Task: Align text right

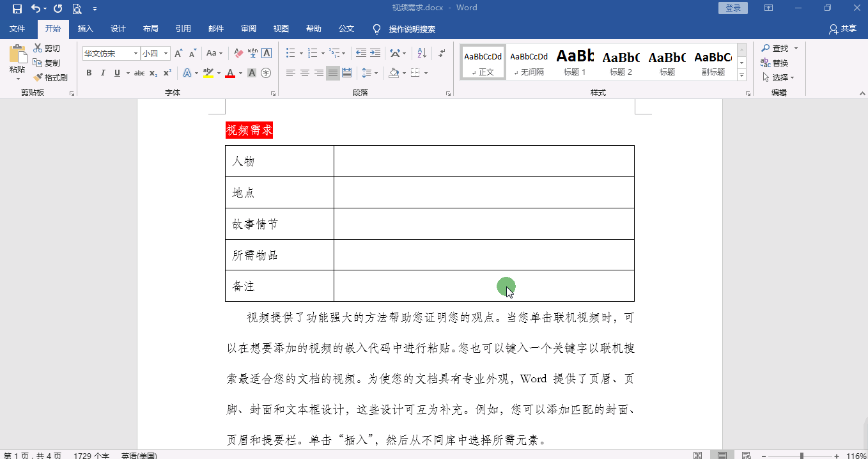Action: (x=319, y=73)
